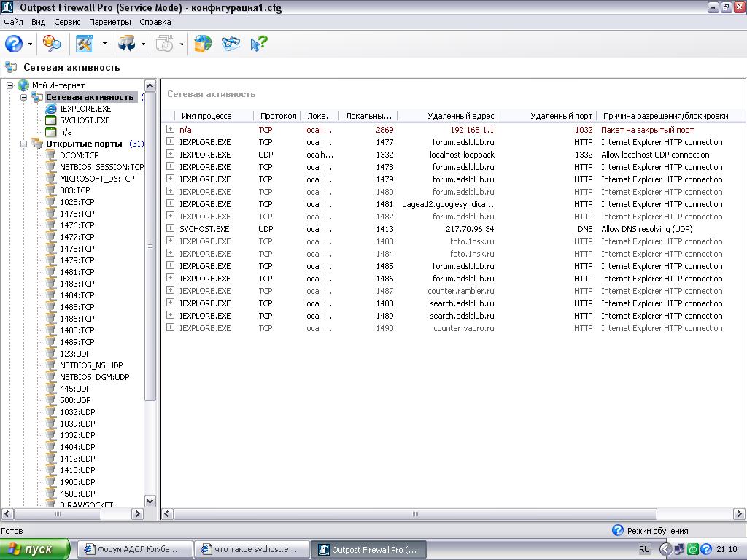Open dropdown arrow next to tools icon
Viewport: 747px width, 560px height.
(x=104, y=44)
